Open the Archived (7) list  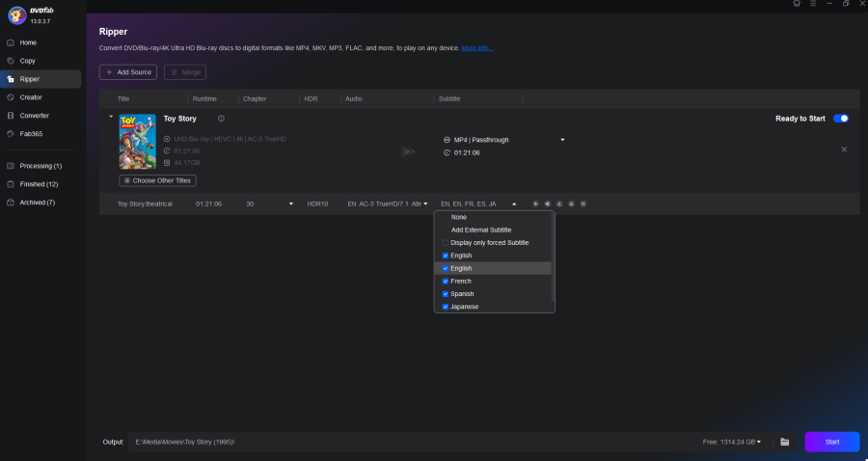37,203
